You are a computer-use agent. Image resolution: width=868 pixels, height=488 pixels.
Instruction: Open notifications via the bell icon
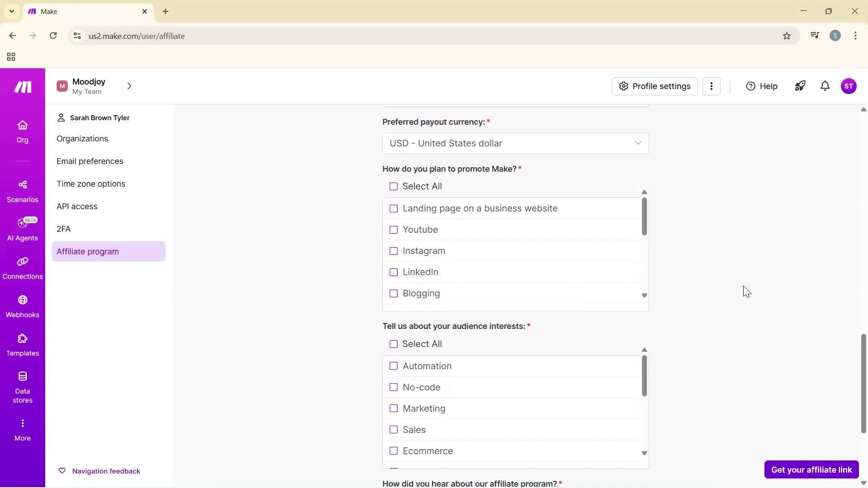tap(825, 86)
